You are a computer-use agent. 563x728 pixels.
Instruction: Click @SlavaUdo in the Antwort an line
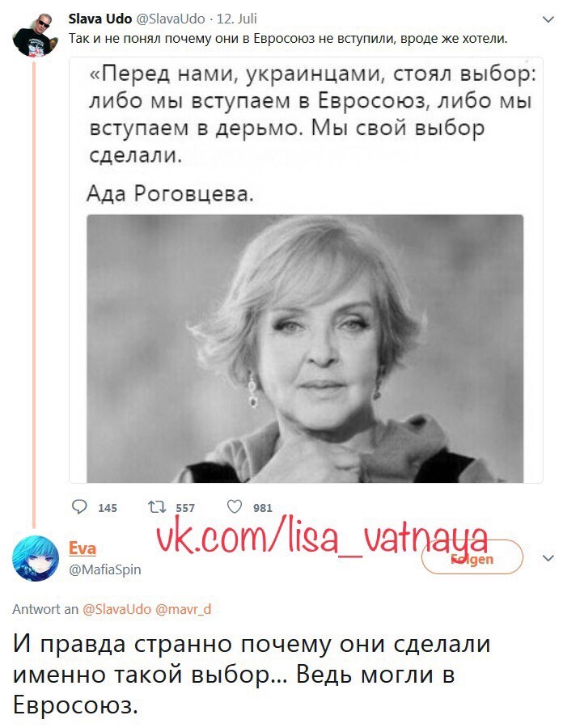[x=117, y=609]
